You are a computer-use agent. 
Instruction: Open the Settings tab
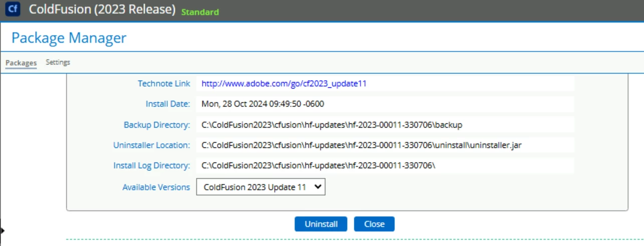tap(58, 63)
